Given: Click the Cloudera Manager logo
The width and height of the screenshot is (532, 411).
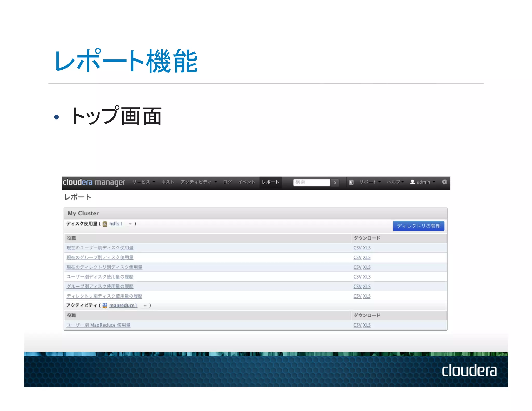Looking at the screenshot, I should click(94, 182).
